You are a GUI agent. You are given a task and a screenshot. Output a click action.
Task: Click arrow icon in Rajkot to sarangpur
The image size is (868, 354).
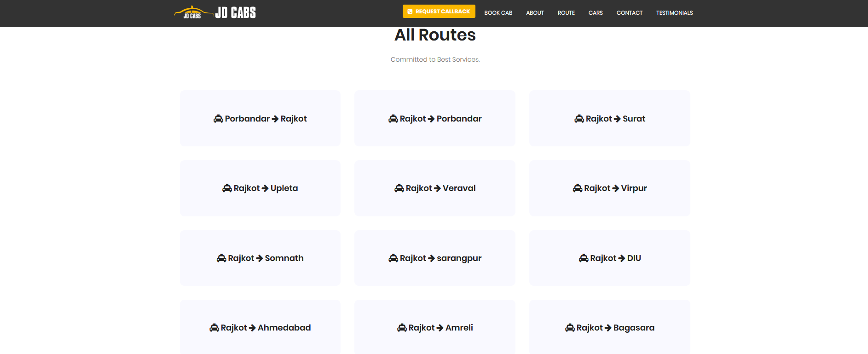[431, 258]
